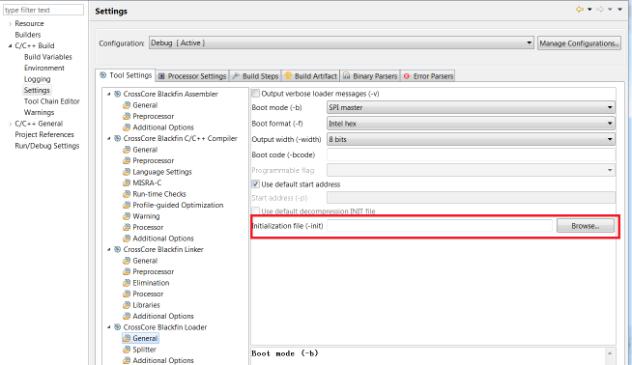This screenshot has width=632, height=365.
Task: Switch to the Build Artifact tab
Action: pyautogui.click(x=310, y=76)
